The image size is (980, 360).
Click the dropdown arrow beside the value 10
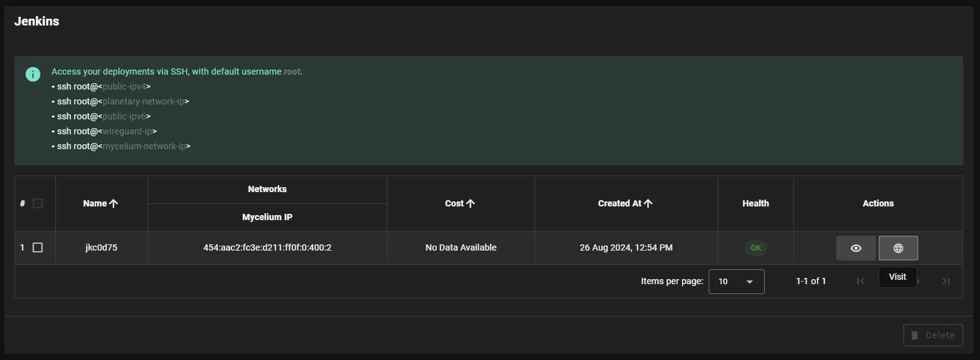click(x=750, y=282)
